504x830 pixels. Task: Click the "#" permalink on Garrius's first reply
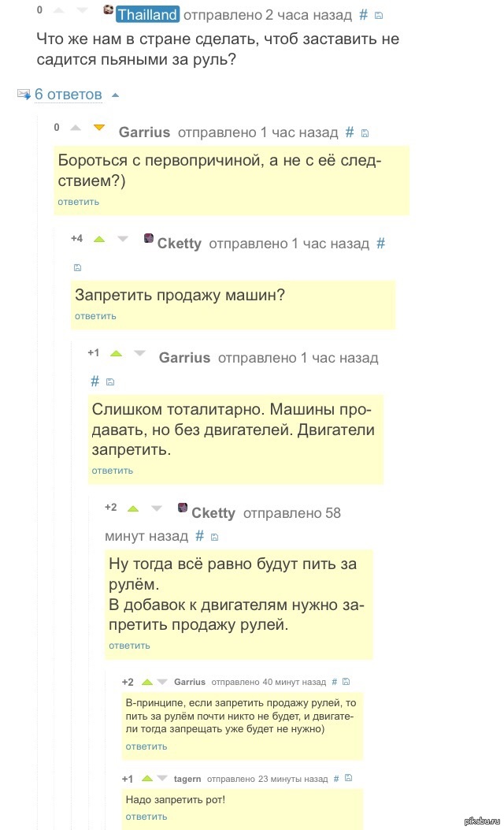point(349,132)
